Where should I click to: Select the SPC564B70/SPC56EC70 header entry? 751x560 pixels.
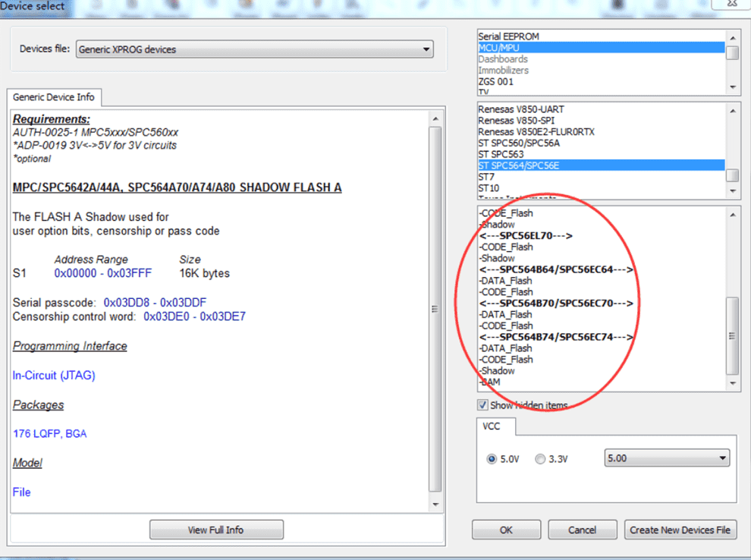pyautogui.click(x=601, y=304)
